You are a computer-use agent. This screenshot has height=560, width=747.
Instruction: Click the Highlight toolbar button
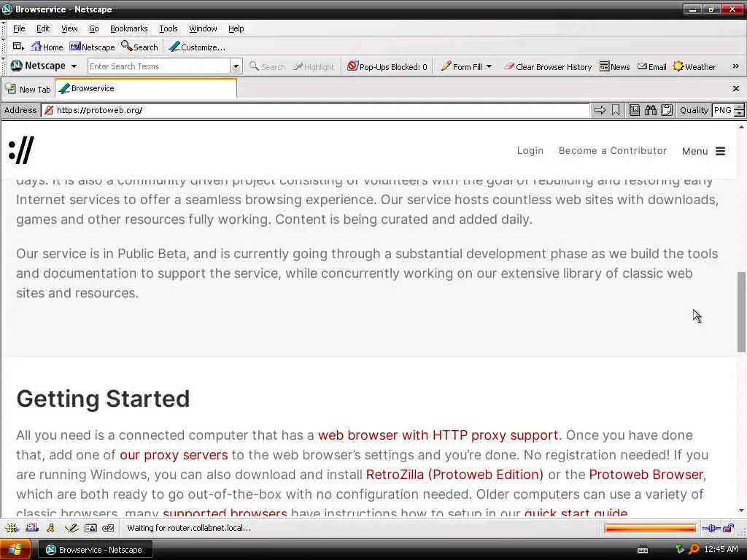pos(314,66)
